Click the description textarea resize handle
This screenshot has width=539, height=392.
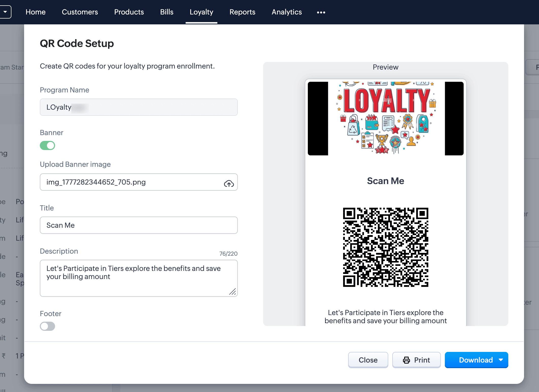(x=233, y=292)
